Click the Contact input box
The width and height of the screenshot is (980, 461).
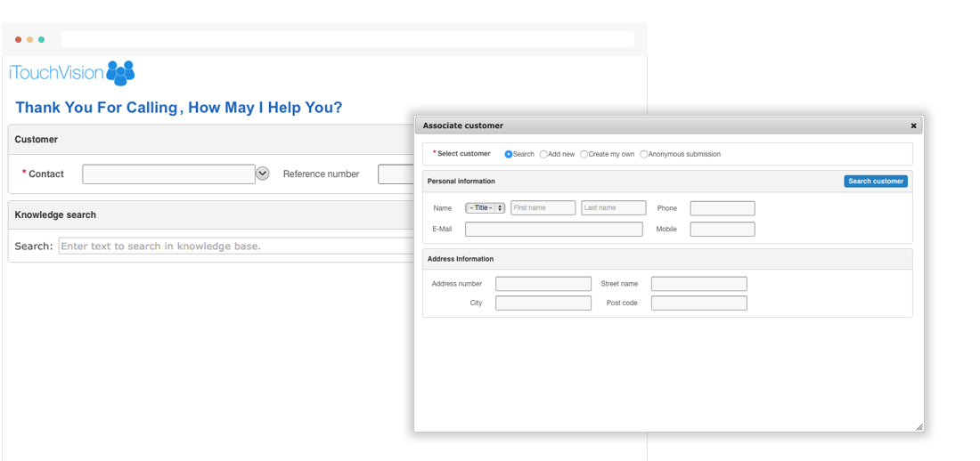(x=168, y=174)
